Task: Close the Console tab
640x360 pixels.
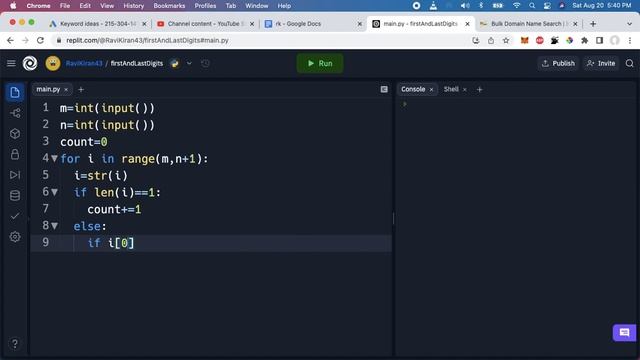Action: tap(431, 89)
